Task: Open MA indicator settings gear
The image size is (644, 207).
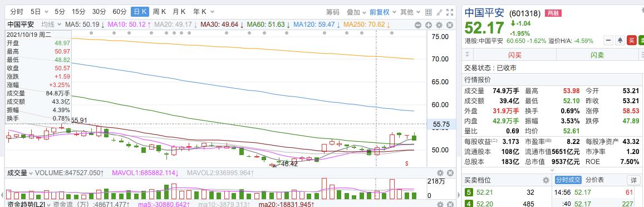Action: pyautogui.click(x=439, y=25)
